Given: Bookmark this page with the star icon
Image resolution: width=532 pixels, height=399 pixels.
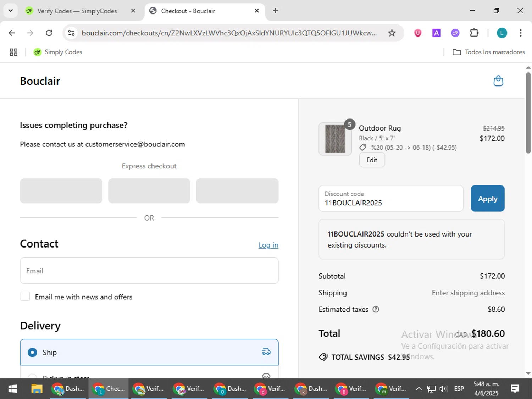Looking at the screenshot, I should point(392,33).
